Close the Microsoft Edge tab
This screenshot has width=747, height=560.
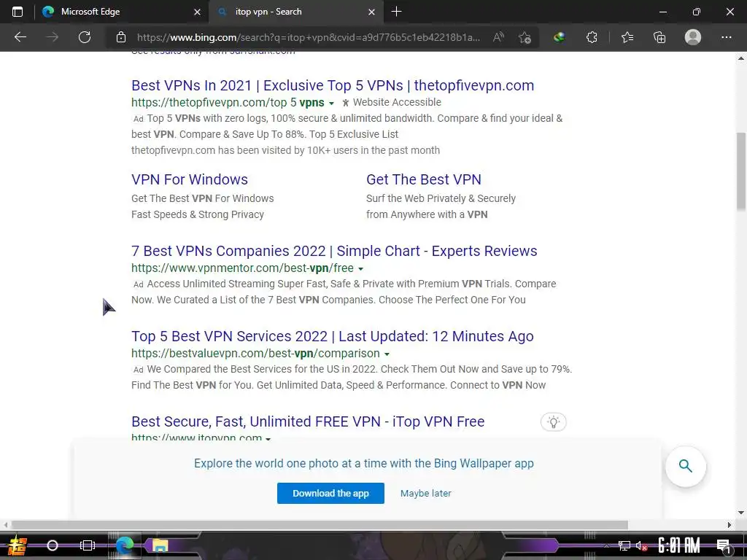pyautogui.click(x=197, y=12)
